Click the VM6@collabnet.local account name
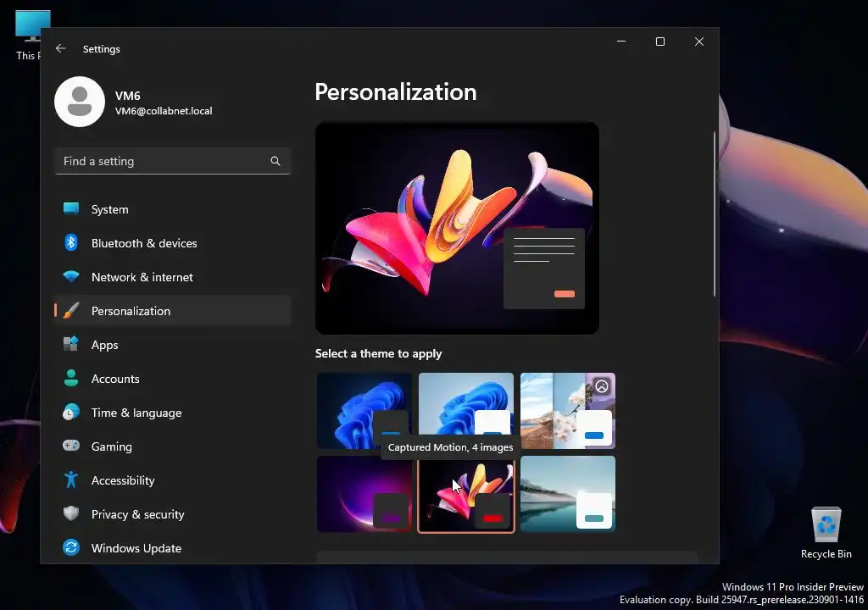 point(164,111)
